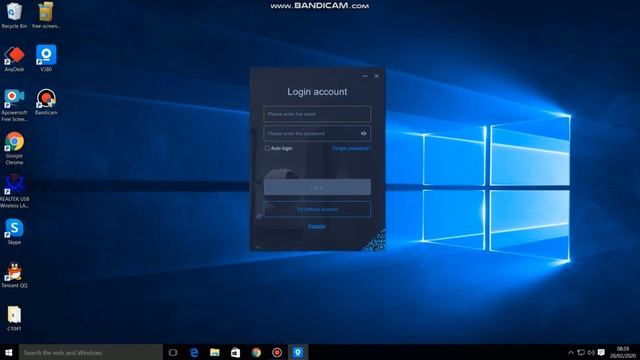Open the volume tray icon

pyautogui.click(x=591, y=353)
